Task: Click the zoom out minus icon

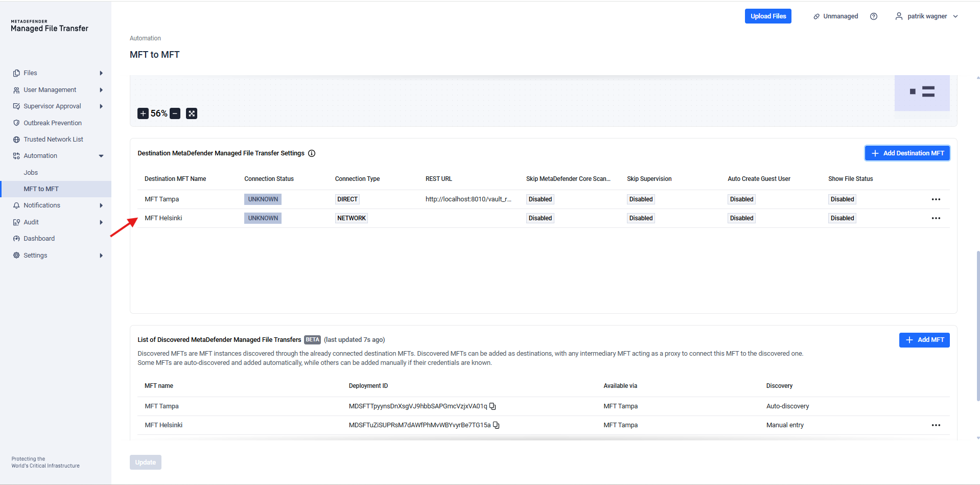Action: click(x=175, y=113)
